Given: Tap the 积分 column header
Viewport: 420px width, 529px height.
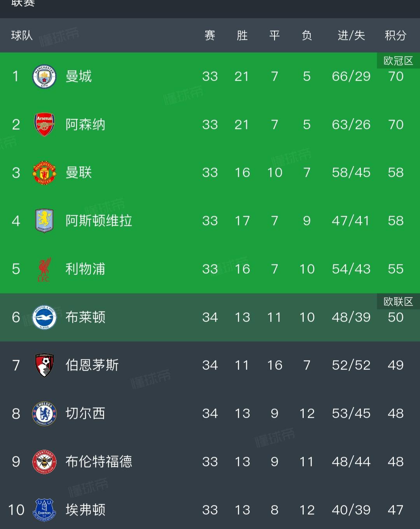Looking at the screenshot, I should point(395,36).
